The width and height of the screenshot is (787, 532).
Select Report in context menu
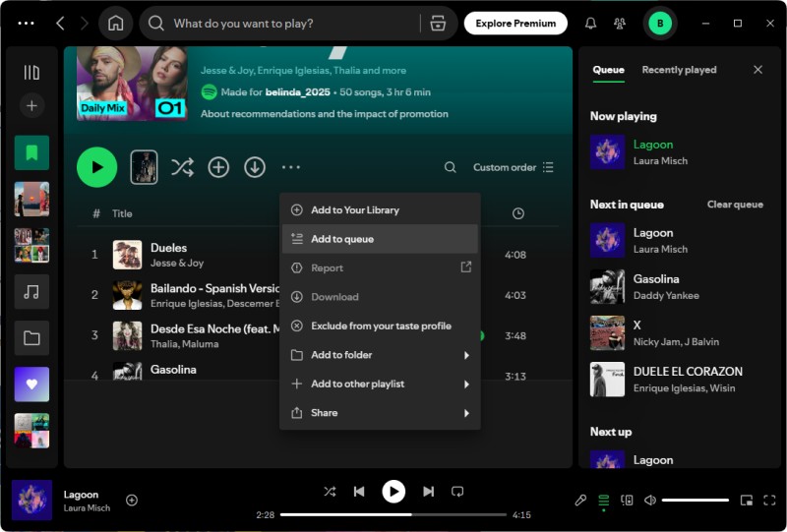[x=380, y=268]
